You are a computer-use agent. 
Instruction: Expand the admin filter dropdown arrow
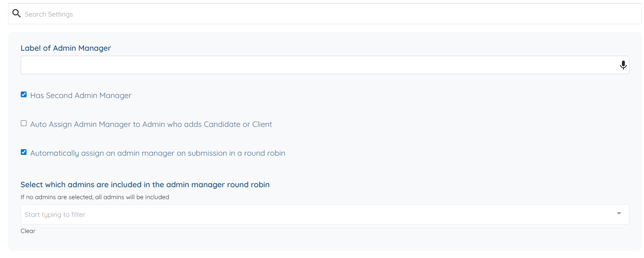(619, 213)
